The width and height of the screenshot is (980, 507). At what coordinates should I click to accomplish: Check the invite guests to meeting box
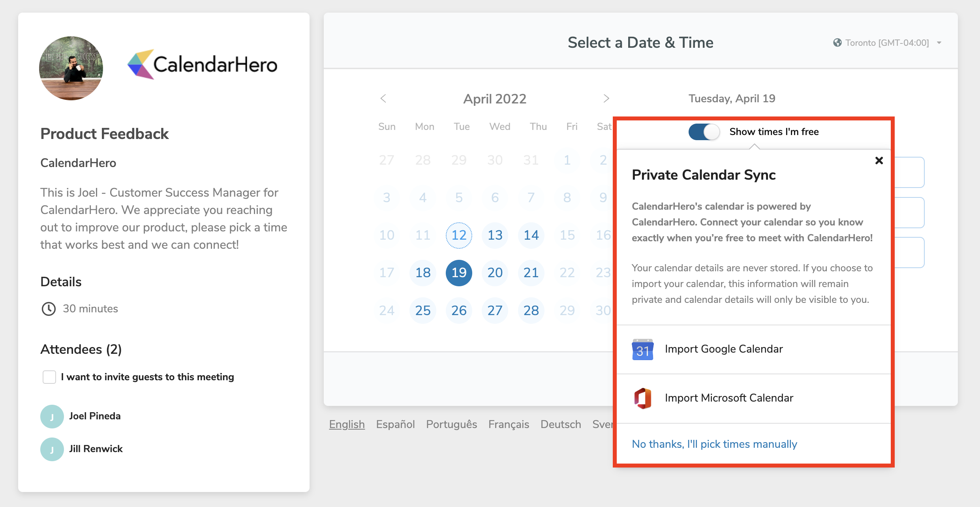point(49,377)
